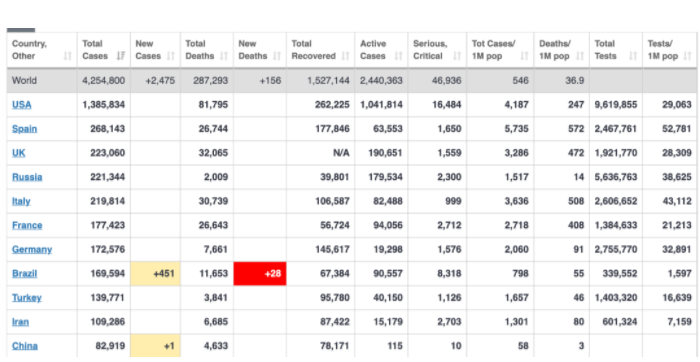This screenshot has width=700, height=362.
Task: Click World deaths per million 36.9
Action: 575,81
